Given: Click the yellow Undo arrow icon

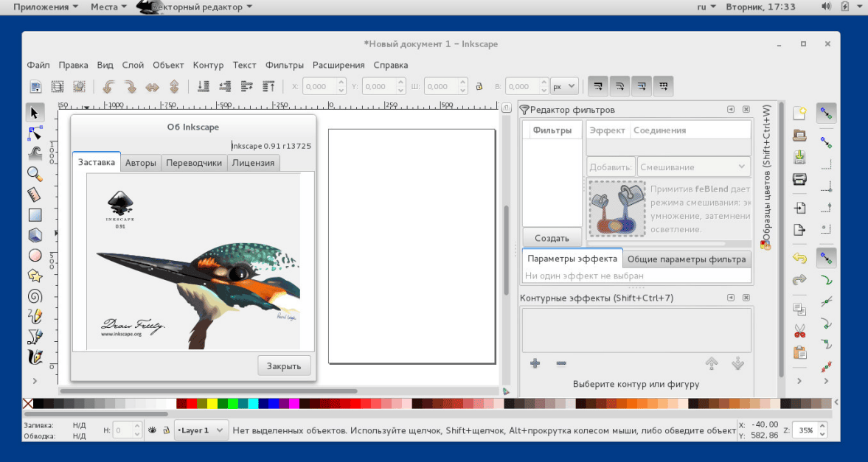Looking at the screenshot, I should click(x=799, y=258).
